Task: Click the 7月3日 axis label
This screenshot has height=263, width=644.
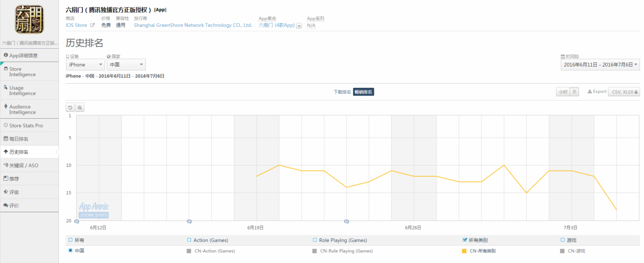Action: [x=570, y=227]
